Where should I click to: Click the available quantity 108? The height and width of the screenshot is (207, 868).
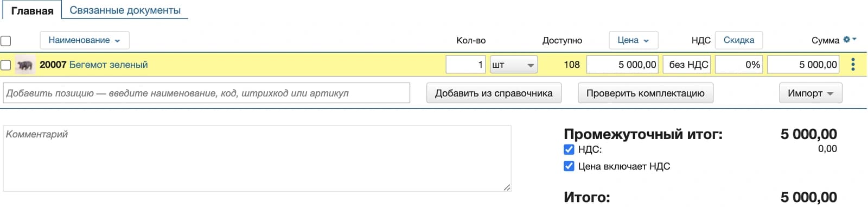572,65
